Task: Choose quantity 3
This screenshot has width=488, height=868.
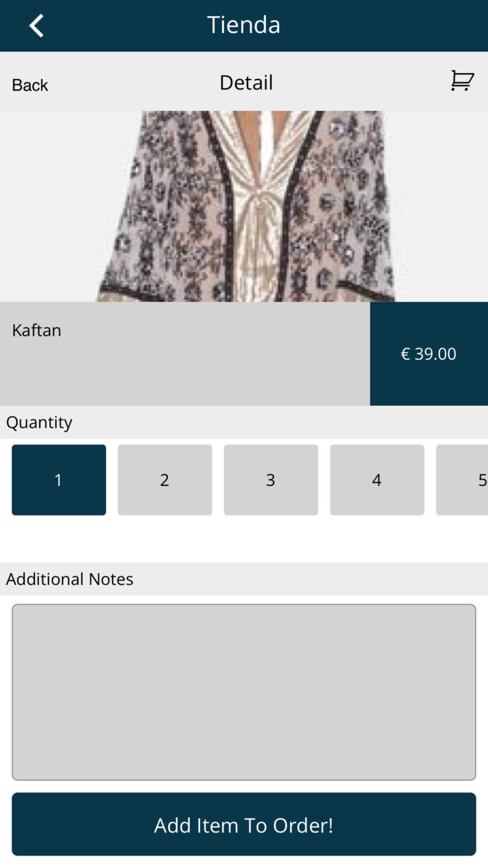Action: click(x=271, y=480)
